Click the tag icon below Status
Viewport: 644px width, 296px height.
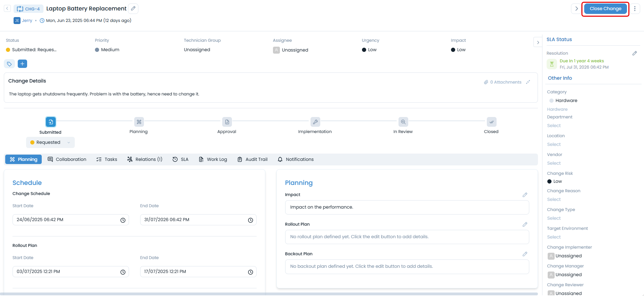click(x=9, y=64)
